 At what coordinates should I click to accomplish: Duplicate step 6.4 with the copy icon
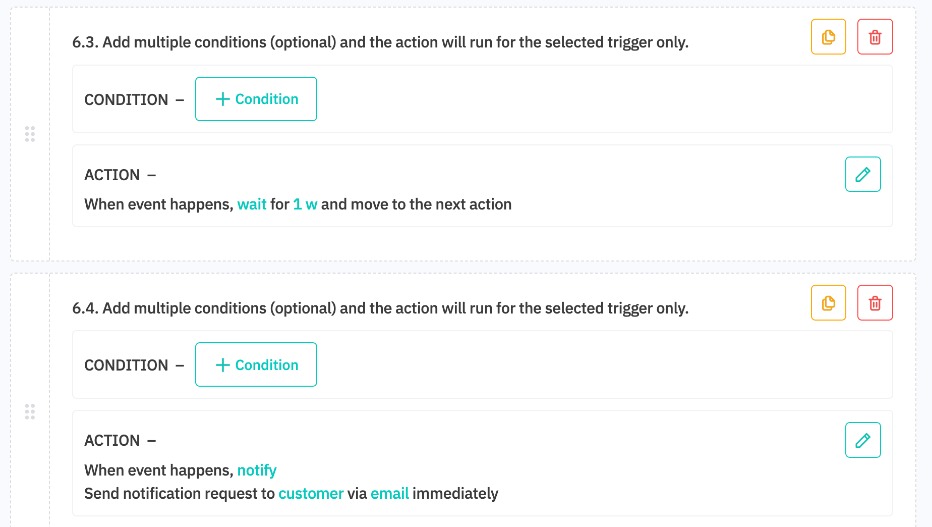click(x=828, y=303)
